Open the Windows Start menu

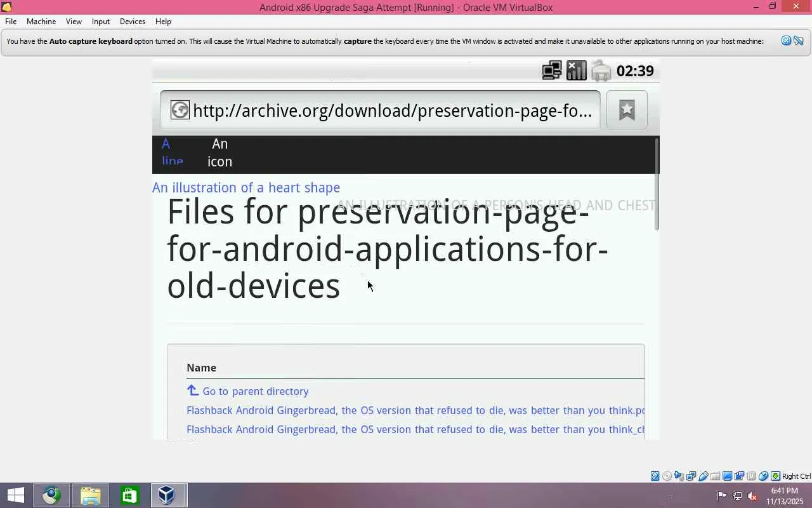16,495
